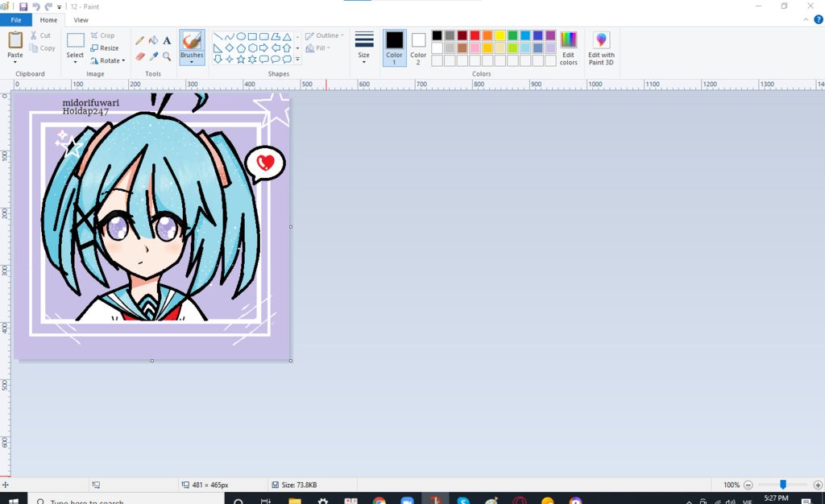Click the Brushes tool icon
The image size is (825, 504).
[x=192, y=40]
